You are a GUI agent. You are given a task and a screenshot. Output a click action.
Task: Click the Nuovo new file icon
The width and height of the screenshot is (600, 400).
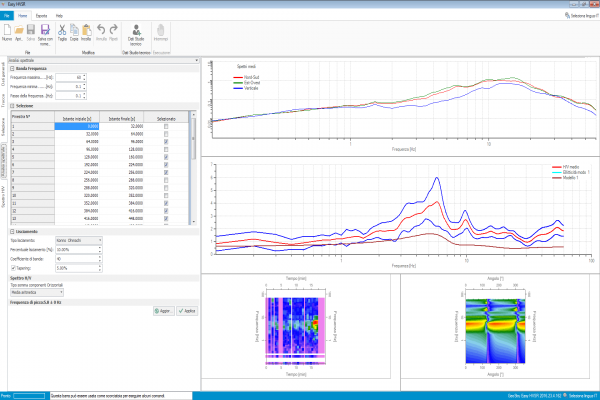tap(7, 32)
